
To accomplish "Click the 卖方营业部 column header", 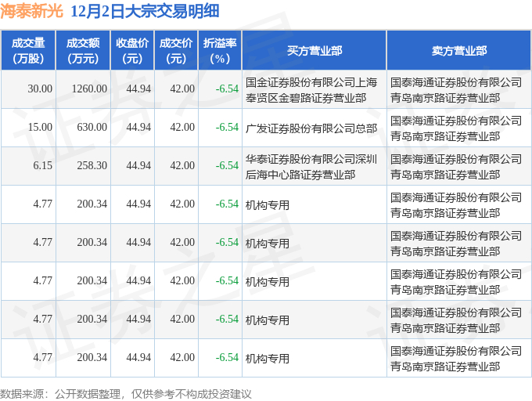I will point(459,51).
